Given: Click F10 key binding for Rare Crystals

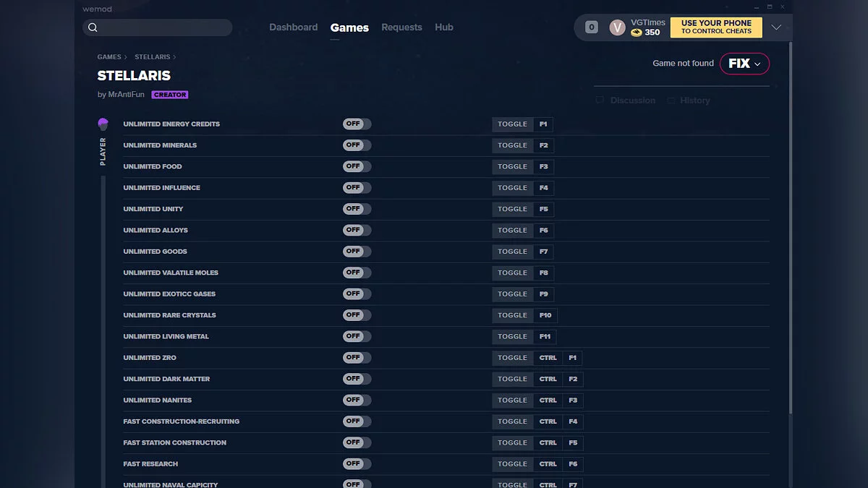Looking at the screenshot, I should (545, 315).
